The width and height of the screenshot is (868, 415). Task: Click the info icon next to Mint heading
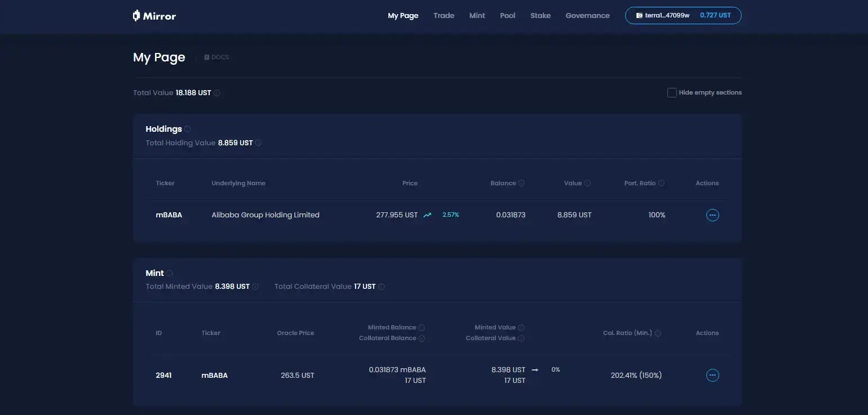170,273
